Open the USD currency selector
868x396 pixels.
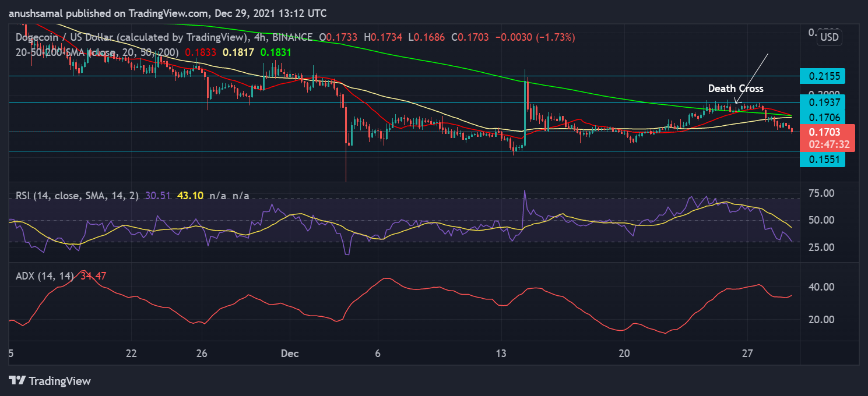click(x=829, y=37)
